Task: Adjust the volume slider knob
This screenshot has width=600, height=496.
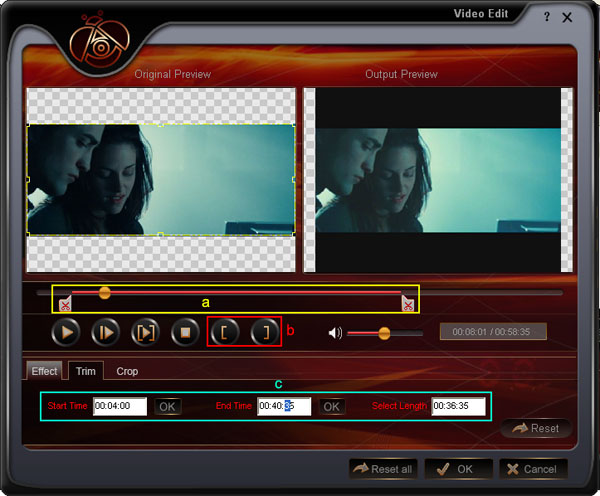Action: [384, 333]
